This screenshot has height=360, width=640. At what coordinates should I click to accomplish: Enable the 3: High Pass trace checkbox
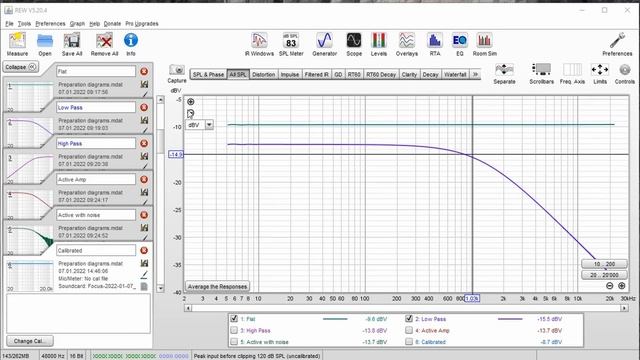[x=234, y=330]
